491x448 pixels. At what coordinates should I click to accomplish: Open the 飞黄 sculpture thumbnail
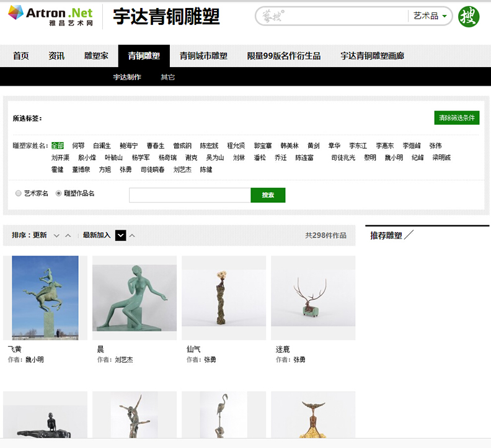click(45, 298)
